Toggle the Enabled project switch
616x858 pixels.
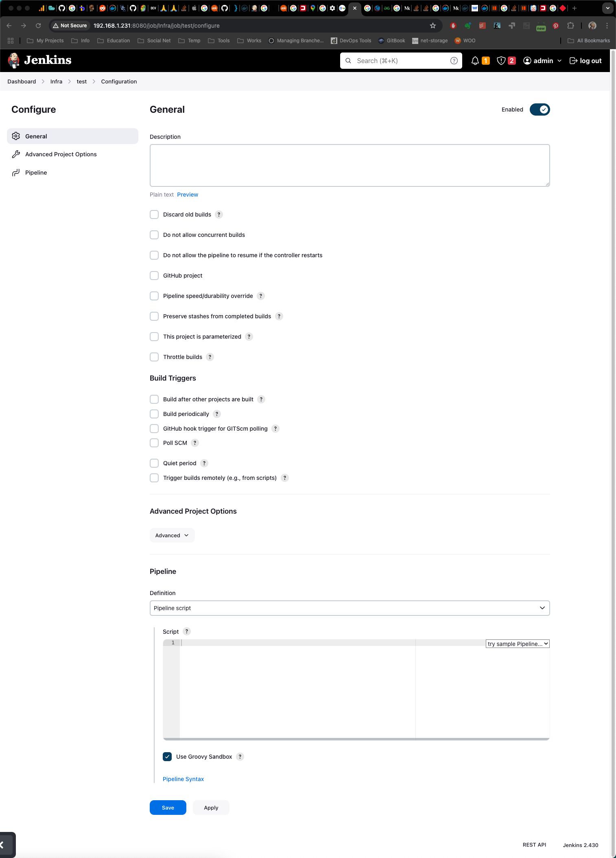tap(540, 109)
